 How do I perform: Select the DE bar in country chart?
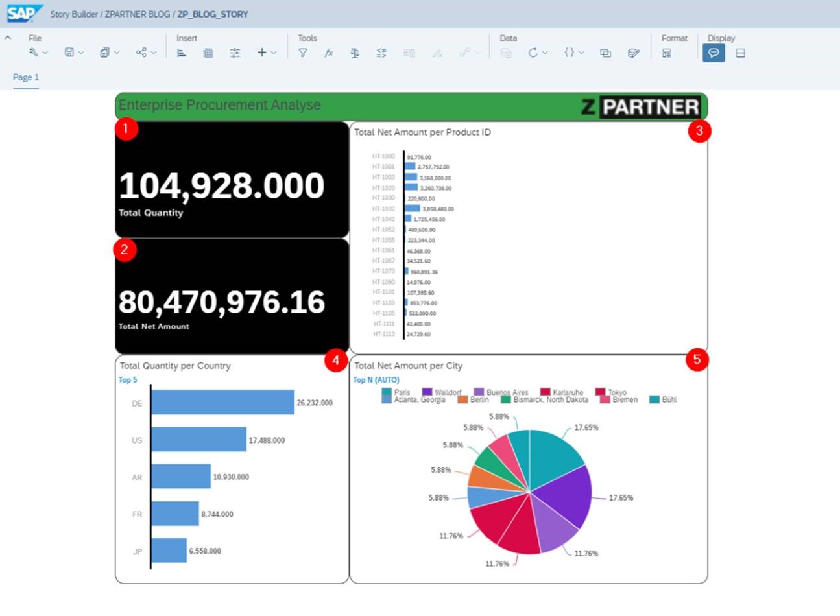pos(222,403)
